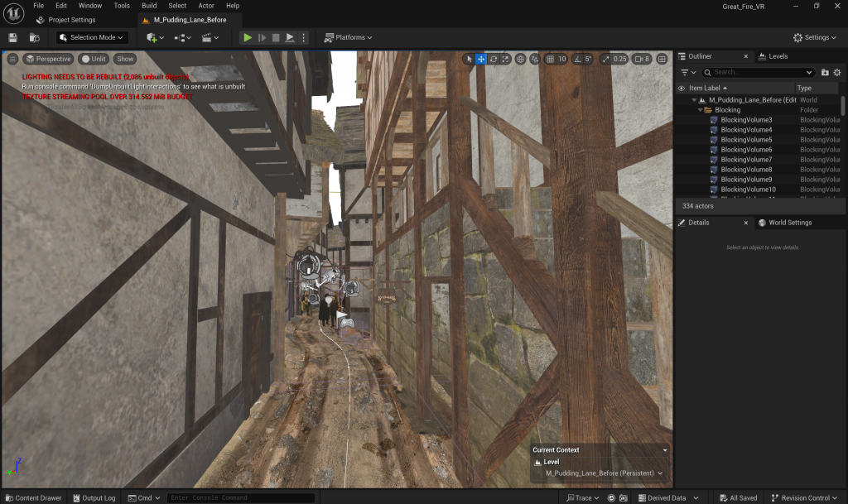Toggle rotation angle snapping icon
The width and height of the screenshot is (848, 504).
click(577, 59)
